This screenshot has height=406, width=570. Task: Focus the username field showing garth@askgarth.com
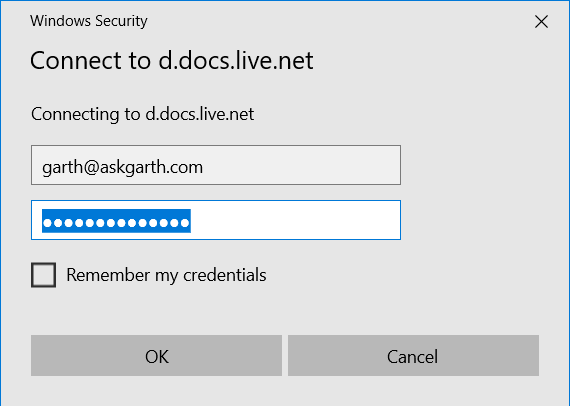(216, 165)
